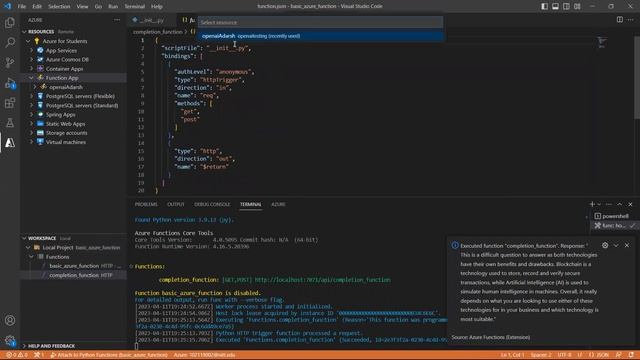
Task: Open the Selection menu
Action: point(59,7)
